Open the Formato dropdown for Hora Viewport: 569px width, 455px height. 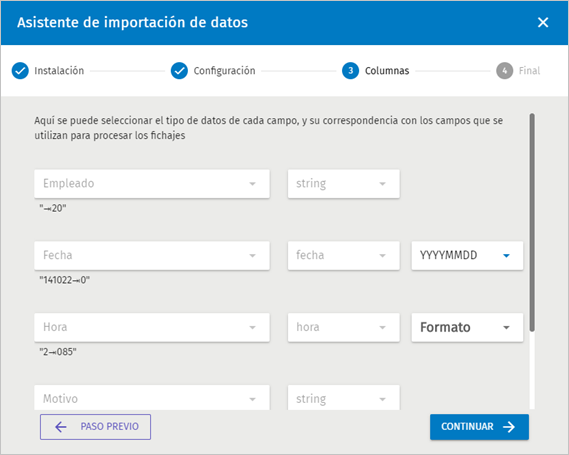(467, 327)
